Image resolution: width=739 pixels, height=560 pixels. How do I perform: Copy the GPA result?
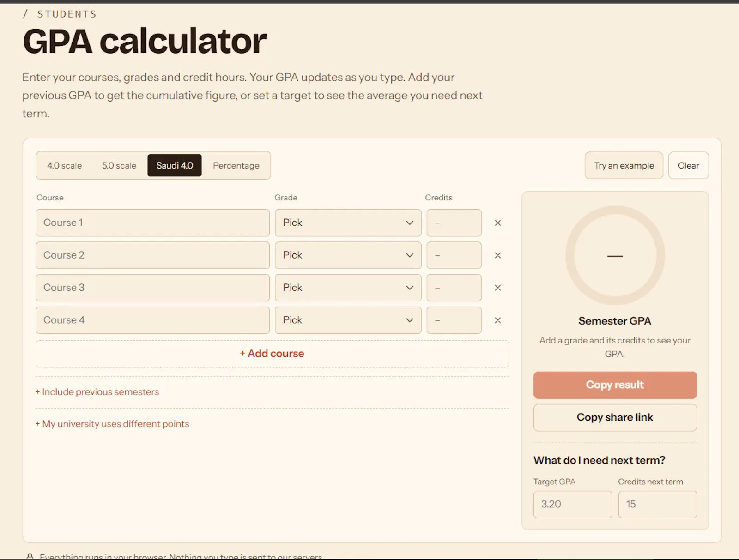[x=615, y=385]
